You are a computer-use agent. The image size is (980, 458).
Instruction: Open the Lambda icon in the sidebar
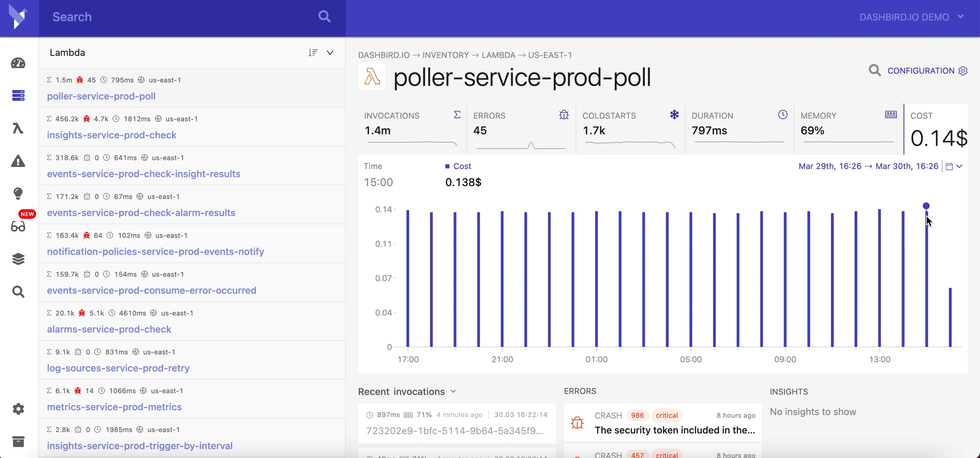point(18,128)
